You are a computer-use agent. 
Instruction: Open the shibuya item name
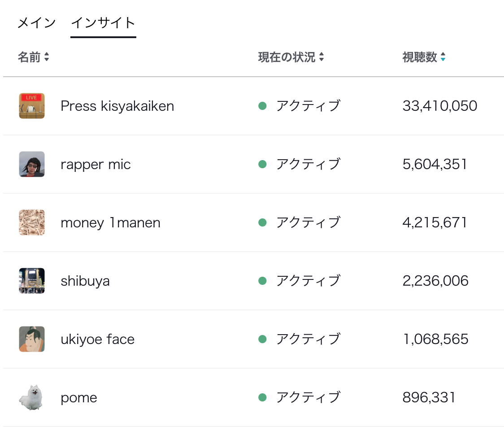85,281
